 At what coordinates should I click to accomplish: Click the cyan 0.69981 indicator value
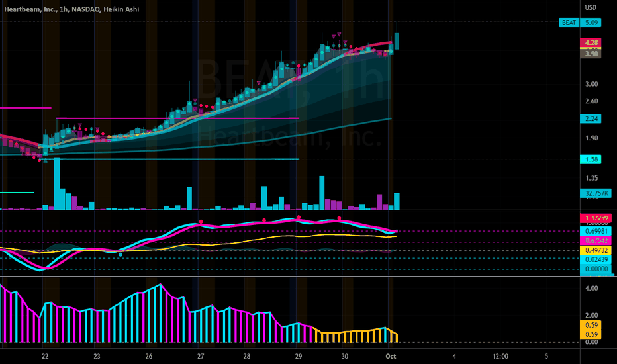coord(596,231)
